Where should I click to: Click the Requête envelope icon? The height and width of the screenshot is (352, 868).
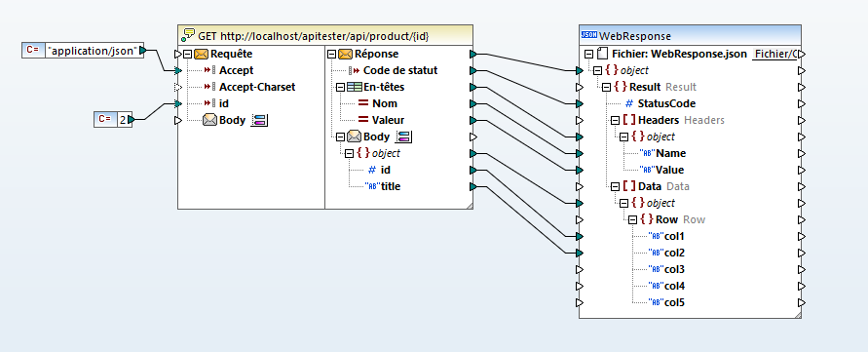click(201, 54)
